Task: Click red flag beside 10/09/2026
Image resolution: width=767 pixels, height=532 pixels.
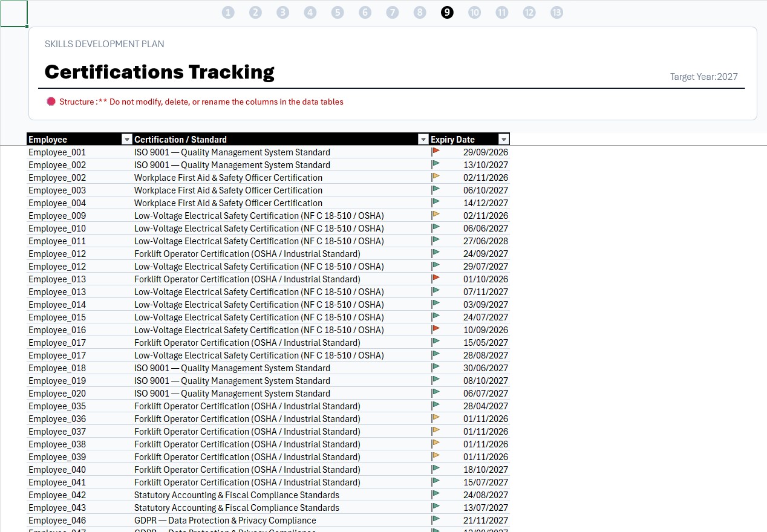Action: [x=436, y=329]
